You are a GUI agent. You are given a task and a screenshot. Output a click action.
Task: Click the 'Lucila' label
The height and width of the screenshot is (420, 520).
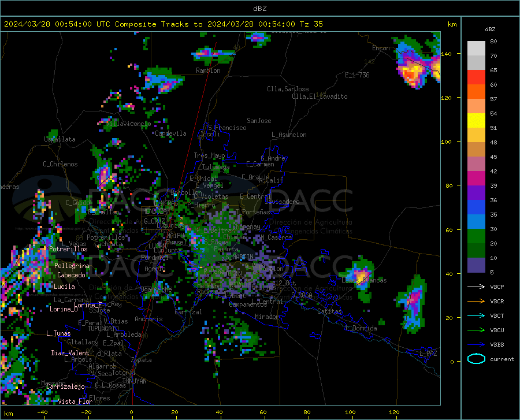point(64,287)
